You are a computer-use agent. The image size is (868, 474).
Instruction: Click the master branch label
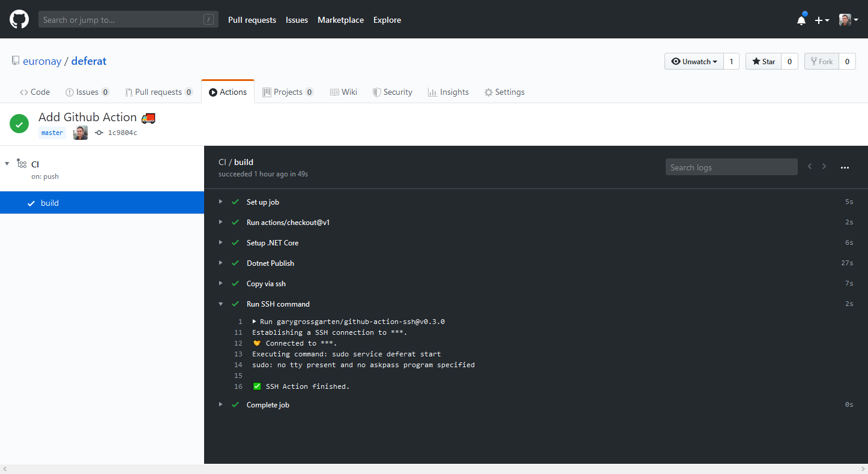52,133
